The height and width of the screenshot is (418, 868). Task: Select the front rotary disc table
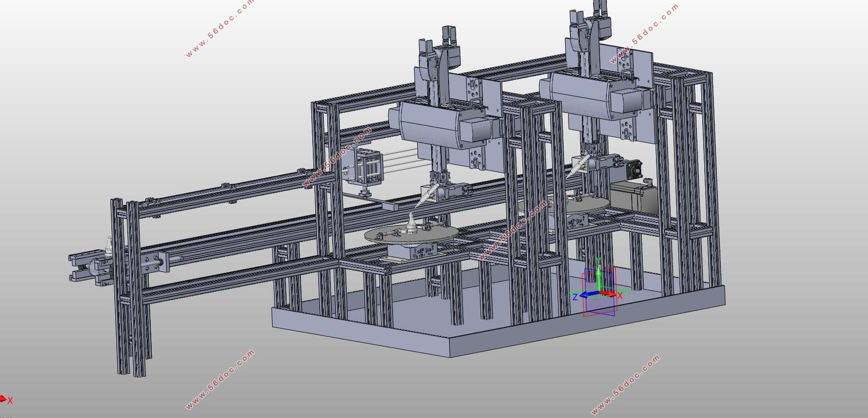[x=411, y=234]
